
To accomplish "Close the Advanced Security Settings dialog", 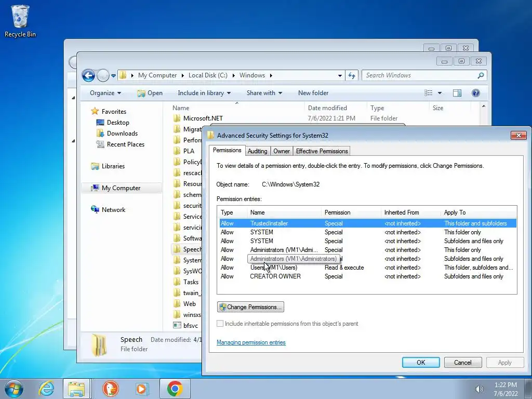I will point(518,136).
